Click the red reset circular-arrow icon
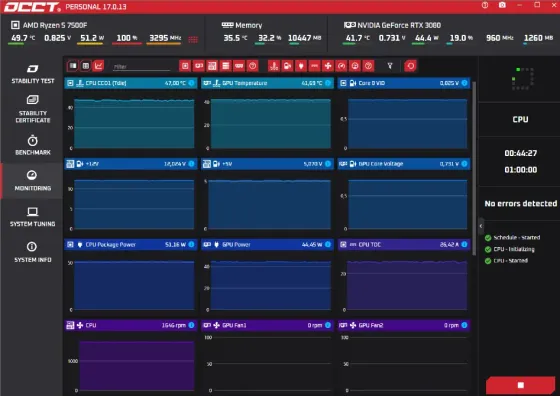This screenshot has width=560, height=396. [x=411, y=66]
